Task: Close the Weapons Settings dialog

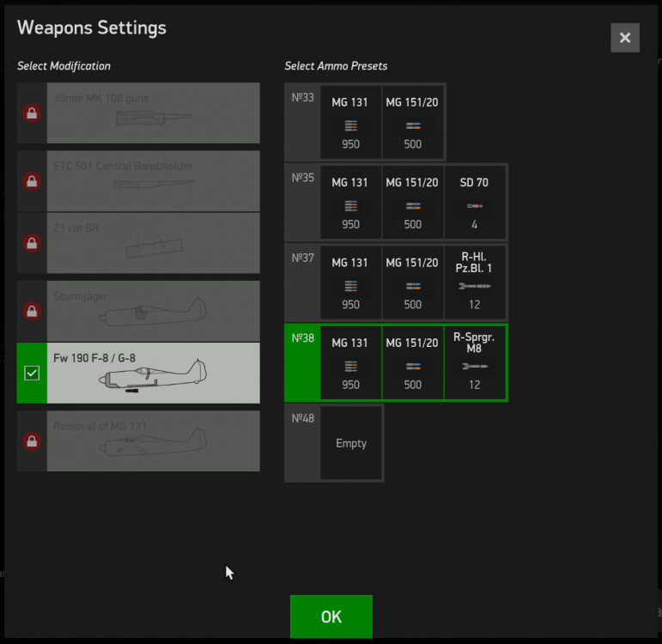Action: coord(624,38)
